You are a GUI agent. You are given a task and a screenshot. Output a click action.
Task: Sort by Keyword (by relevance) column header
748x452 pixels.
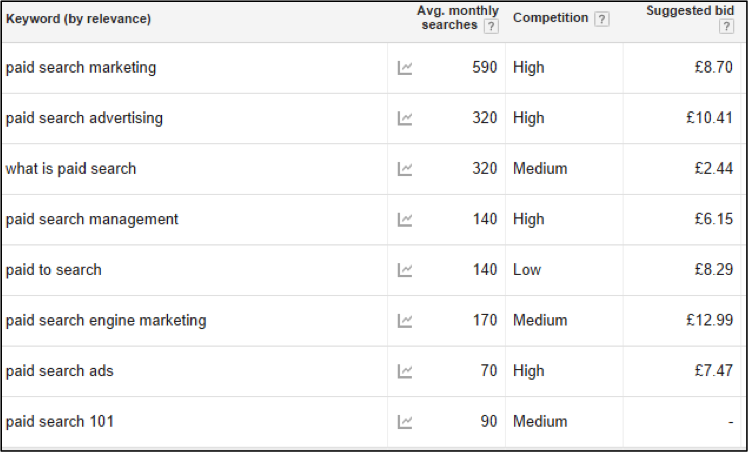78,19
